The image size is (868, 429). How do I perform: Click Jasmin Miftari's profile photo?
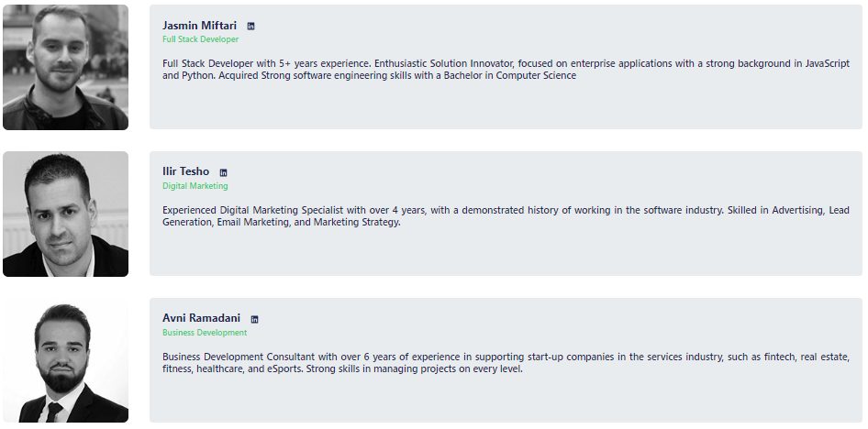[x=65, y=68]
